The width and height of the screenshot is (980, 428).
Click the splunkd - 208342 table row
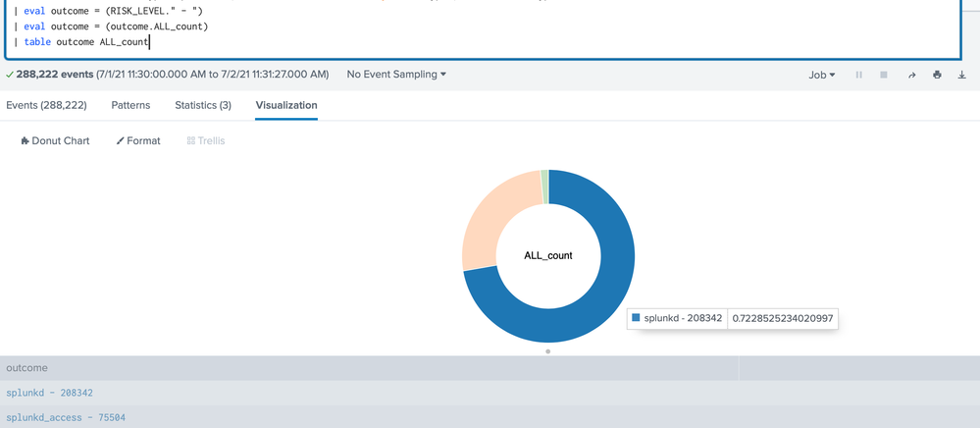click(x=49, y=393)
